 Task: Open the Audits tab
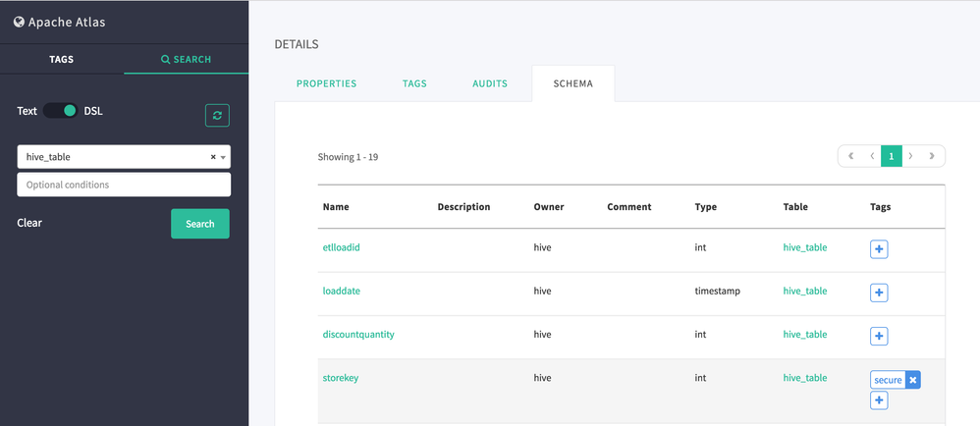489,83
